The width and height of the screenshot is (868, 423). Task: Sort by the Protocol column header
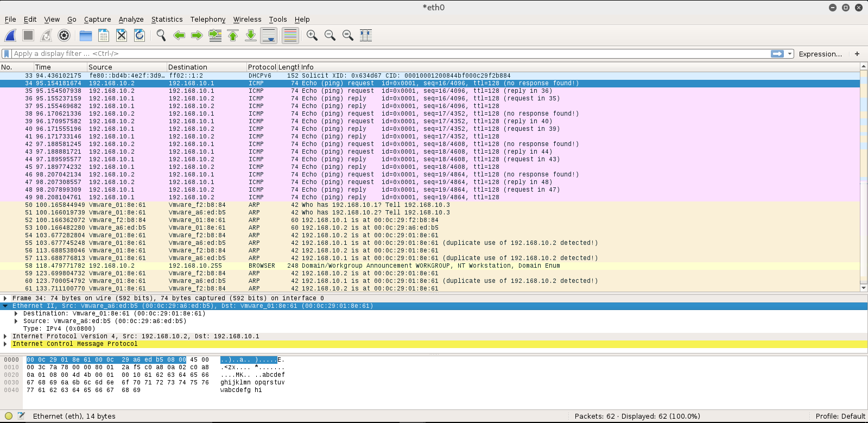point(262,67)
